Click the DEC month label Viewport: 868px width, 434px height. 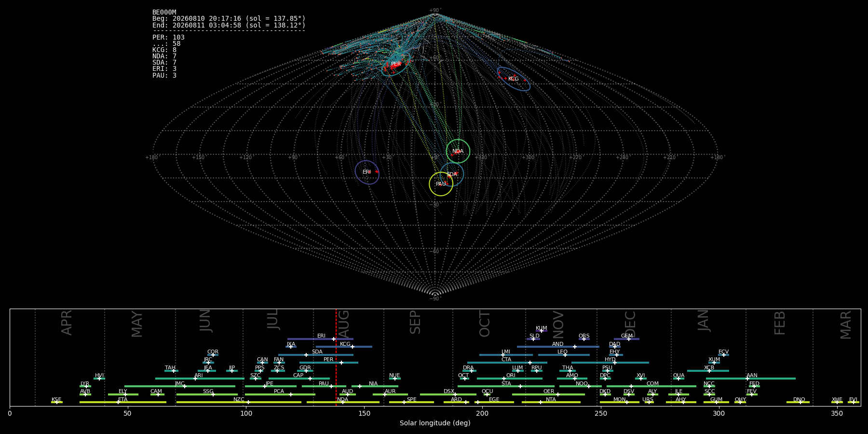(x=630, y=325)
